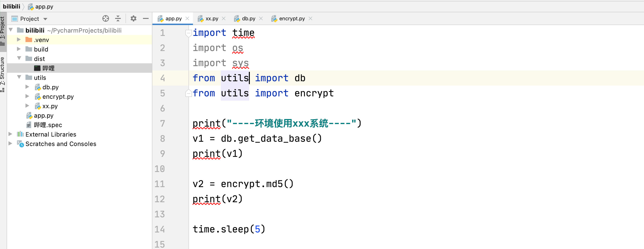This screenshot has height=249, width=644.
Task: Collapse imports fold marker at line 1
Action: 188,33
